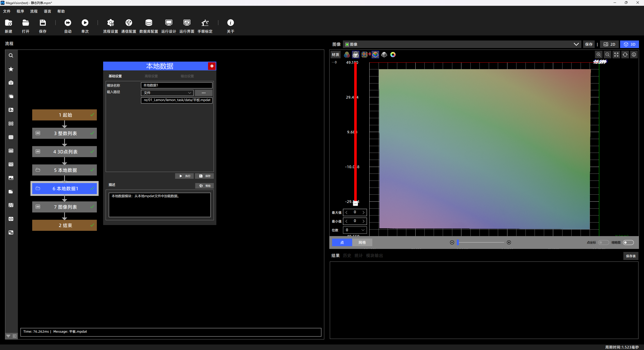The image size is (644, 350).
Task: Select the RGB circles material icon
Action: tap(347, 55)
